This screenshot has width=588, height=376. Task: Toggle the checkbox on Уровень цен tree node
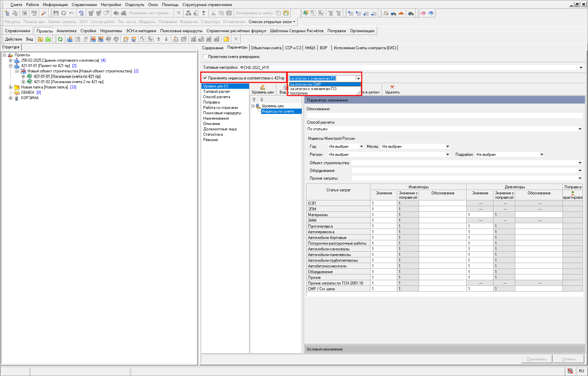257,106
